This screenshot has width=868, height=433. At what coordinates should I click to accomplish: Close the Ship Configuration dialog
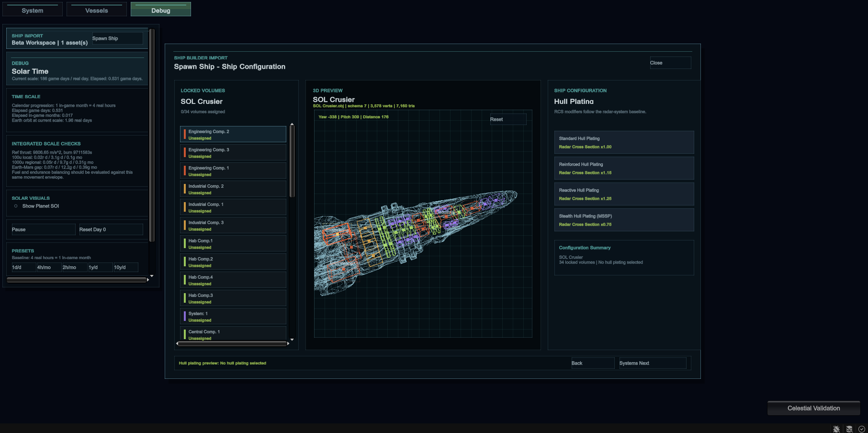670,63
